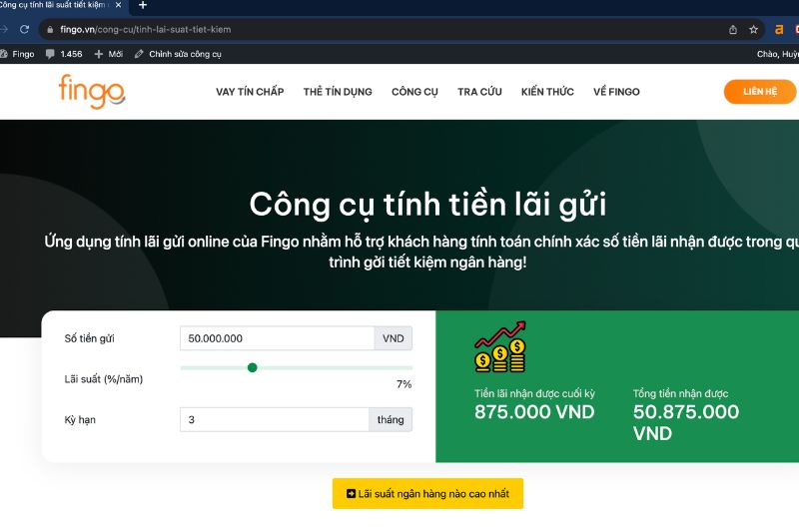Click the Kỳ hạn input field
Viewport: 799px width, 532px height.
point(274,420)
